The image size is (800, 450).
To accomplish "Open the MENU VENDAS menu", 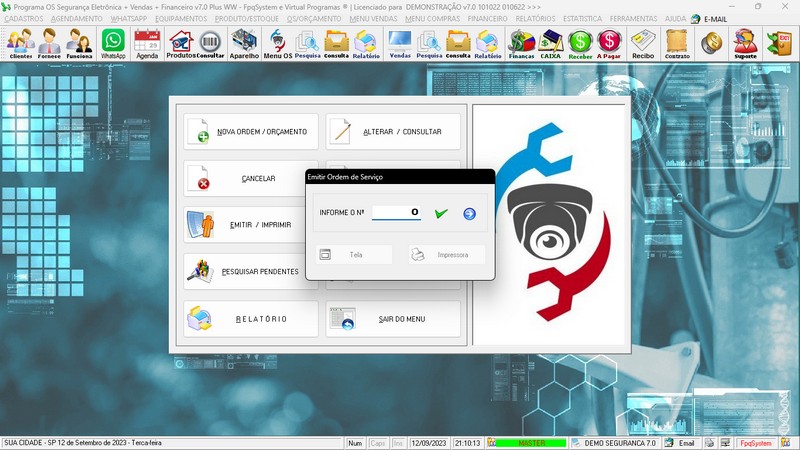I will (373, 19).
